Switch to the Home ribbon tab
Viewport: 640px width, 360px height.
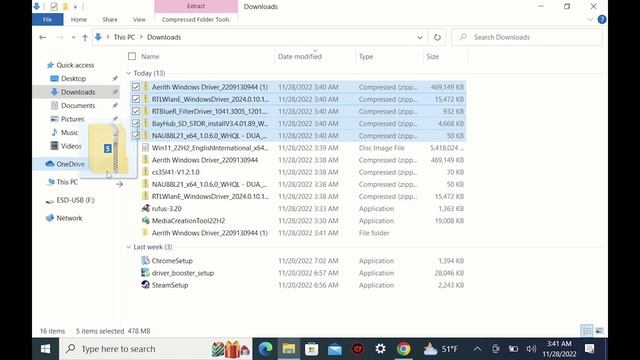click(x=79, y=20)
